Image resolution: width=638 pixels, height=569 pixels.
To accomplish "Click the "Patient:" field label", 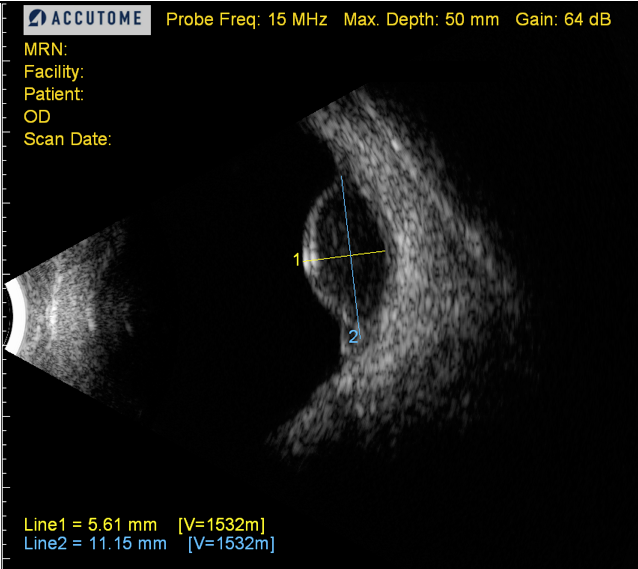I will click(x=54, y=94).
